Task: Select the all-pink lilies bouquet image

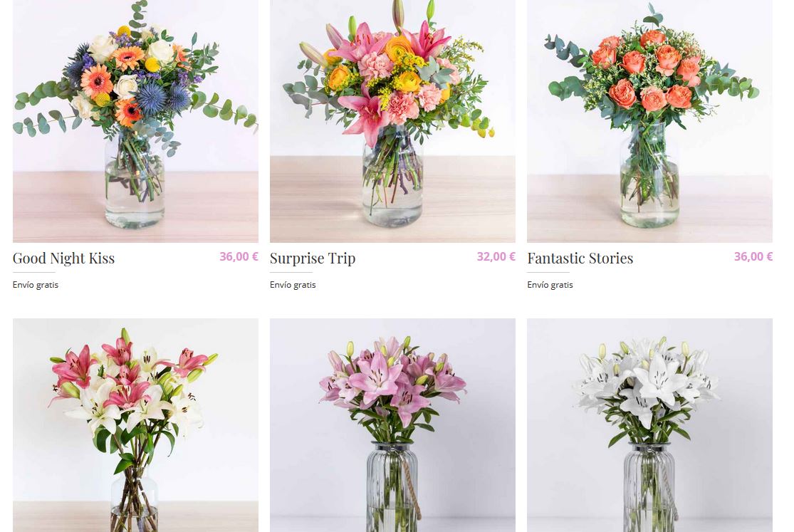Action: tap(392, 425)
